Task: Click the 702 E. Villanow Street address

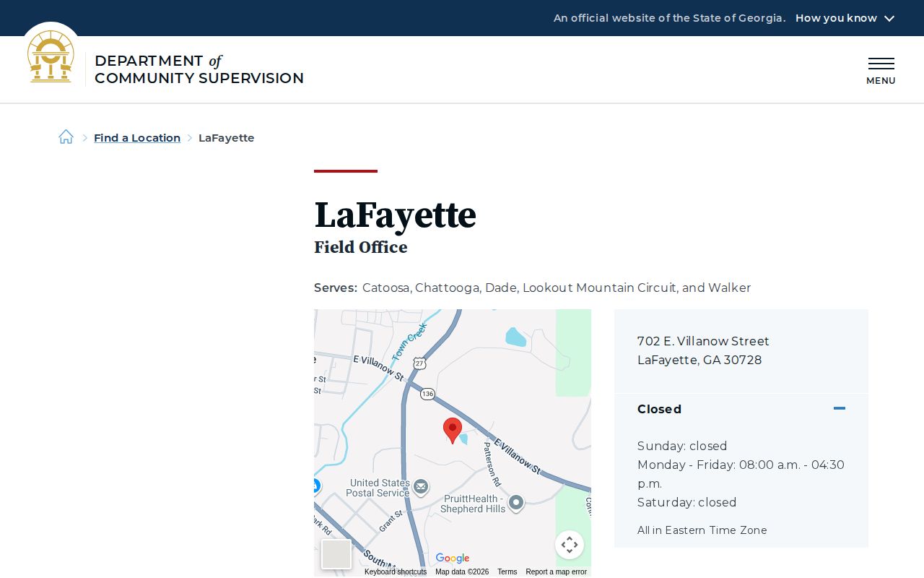Action: (x=703, y=341)
